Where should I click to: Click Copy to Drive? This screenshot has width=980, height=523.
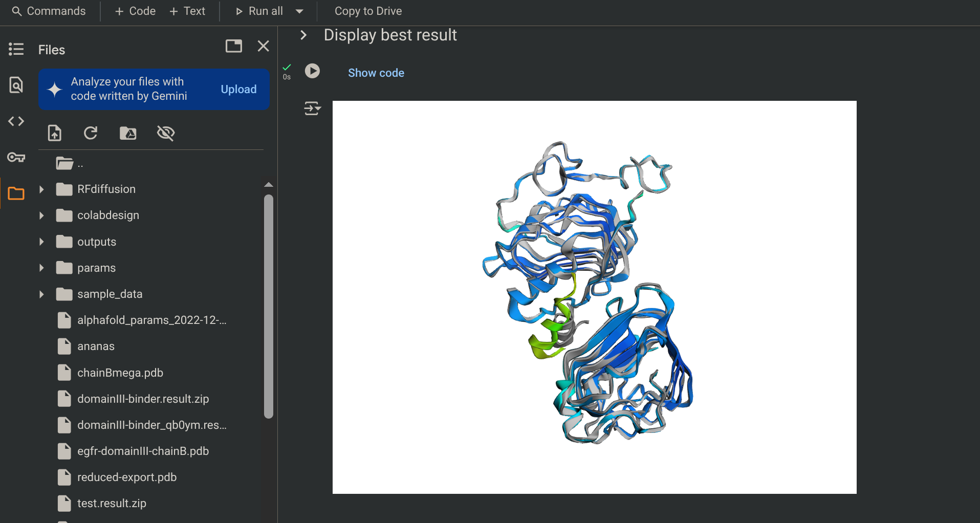coord(368,11)
